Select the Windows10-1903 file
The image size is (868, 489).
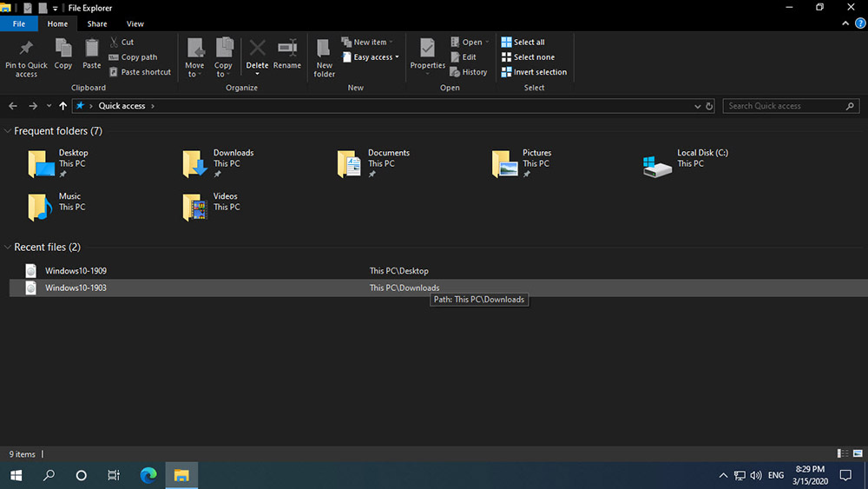click(x=438, y=288)
